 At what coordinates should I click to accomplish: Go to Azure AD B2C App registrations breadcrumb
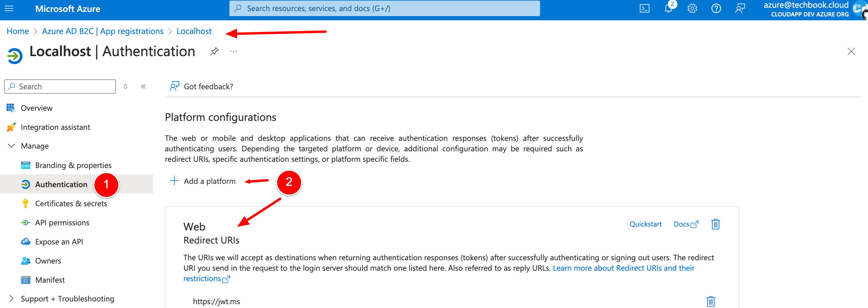tap(102, 31)
